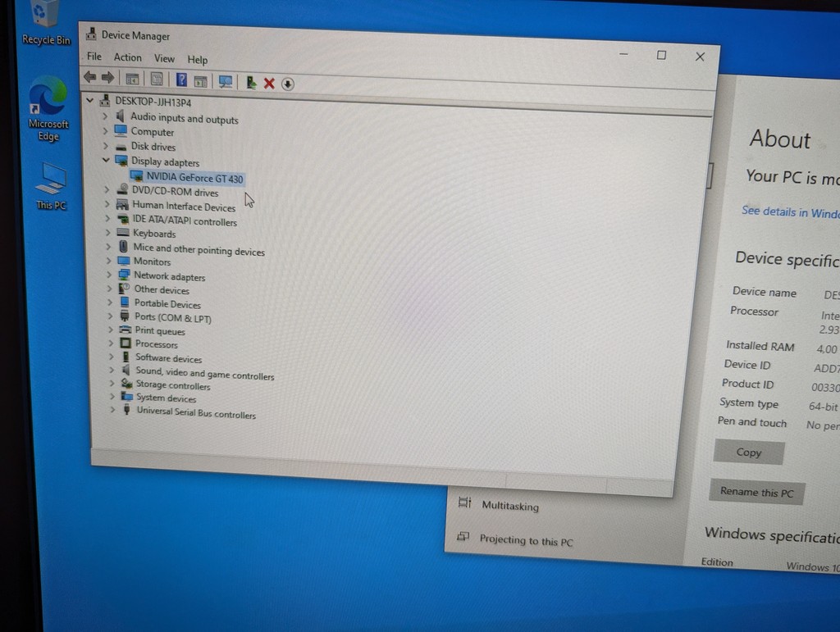Click Rename this PC button
840x632 pixels.
point(756,492)
